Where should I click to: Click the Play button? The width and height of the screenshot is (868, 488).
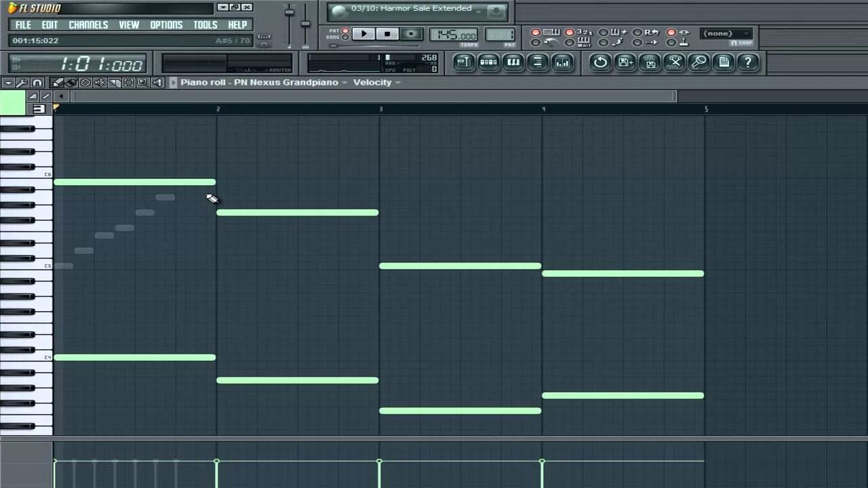click(x=363, y=34)
